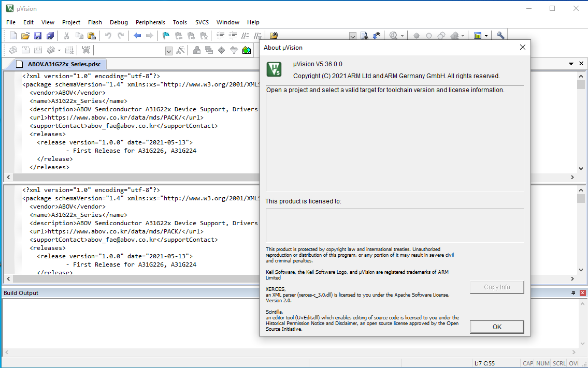Image resolution: width=588 pixels, height=368 pixels.
Task: Open editor tab list dropdown arrow
Action: [571, 64]
